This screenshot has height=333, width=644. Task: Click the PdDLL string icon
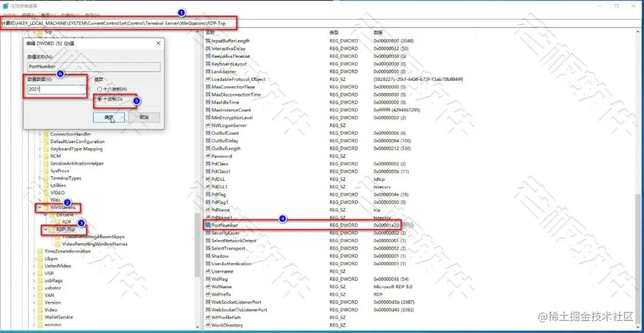[208, 179]
